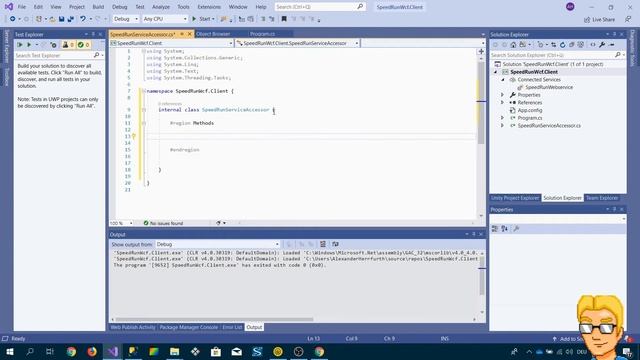Open the Show output from dropdown
The height and width of the screenshot is (360, 640).
click(x=218, y=244)
